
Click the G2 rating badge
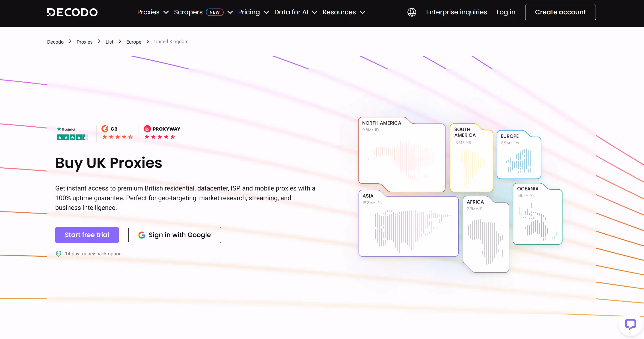click(x=117, y=133)
